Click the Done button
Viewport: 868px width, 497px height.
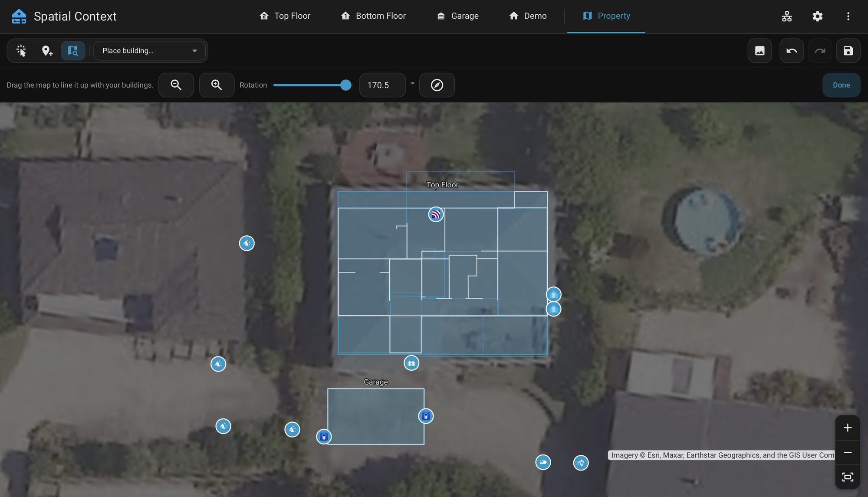click(x=841, y=85)
